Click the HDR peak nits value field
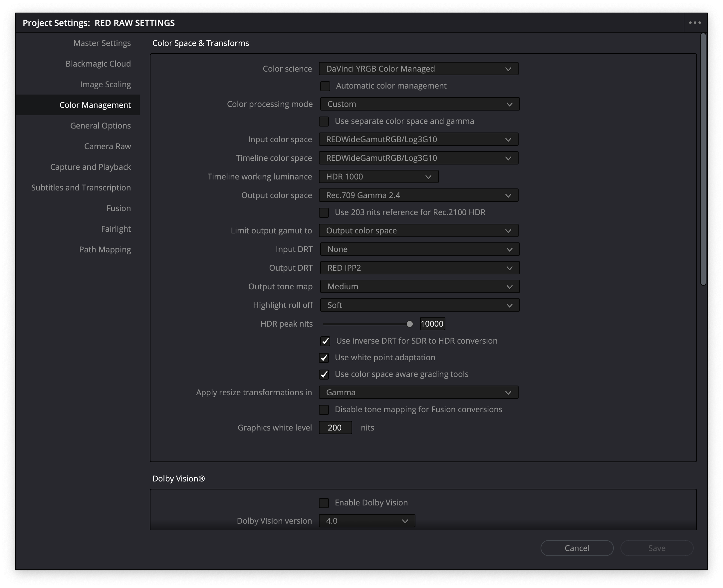The height and width of the screenshot is (588, 723). pyautogui.click(x=432, y=324)
